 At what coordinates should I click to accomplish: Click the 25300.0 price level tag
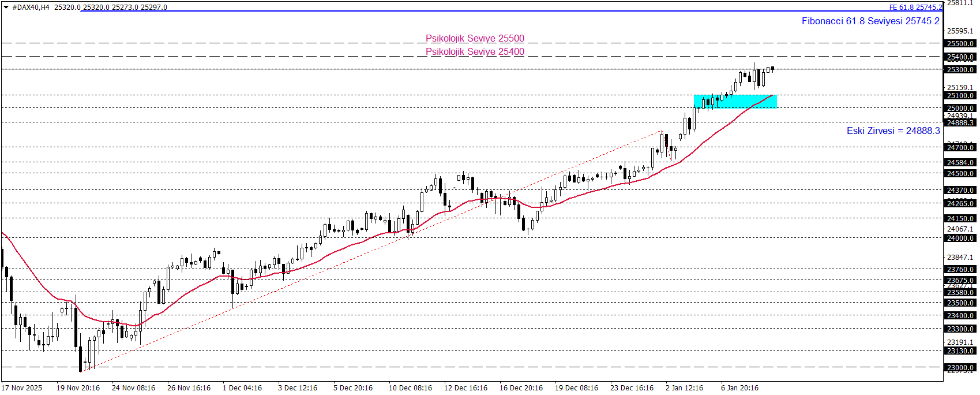pyautogui.click(x=960, y=69)
